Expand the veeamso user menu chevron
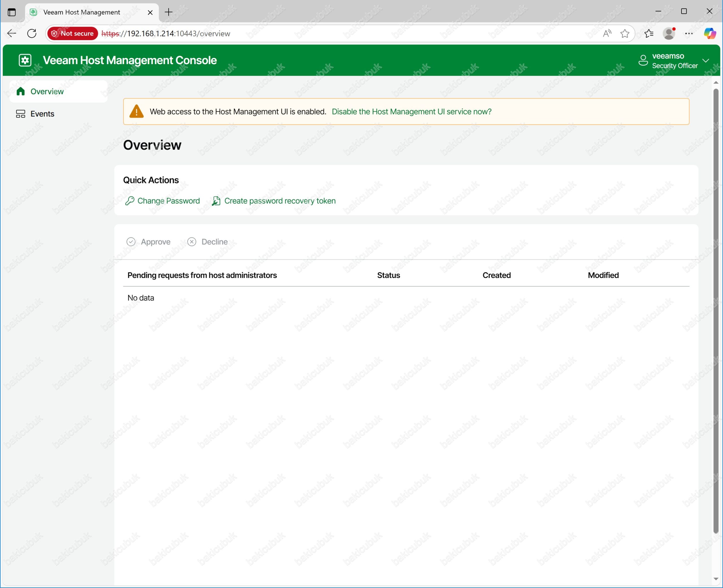723x588 pixels. tap(705, 61)
